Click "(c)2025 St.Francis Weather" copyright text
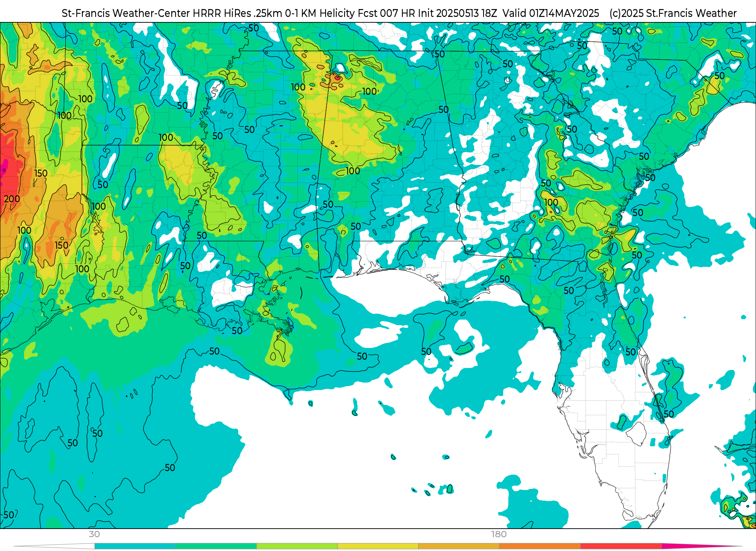Image resolution: width=756 pixels, height=551 pixels. pyautogui.click(x=673, y=13)
